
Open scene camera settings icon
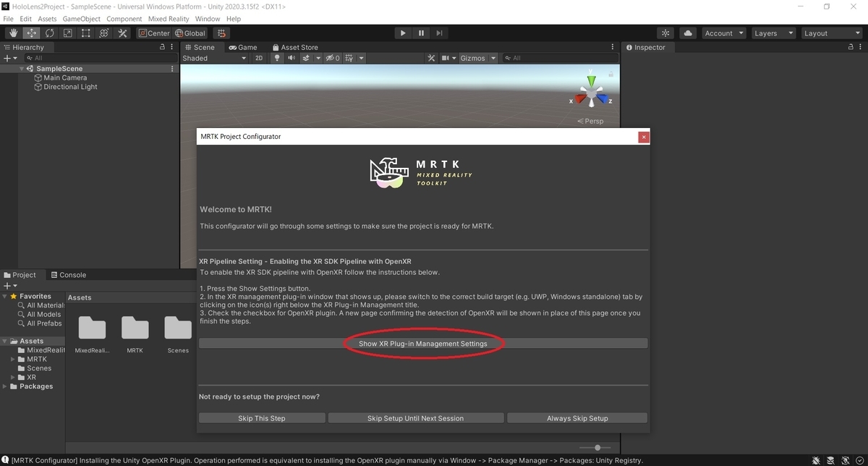[x=446, y=58]
